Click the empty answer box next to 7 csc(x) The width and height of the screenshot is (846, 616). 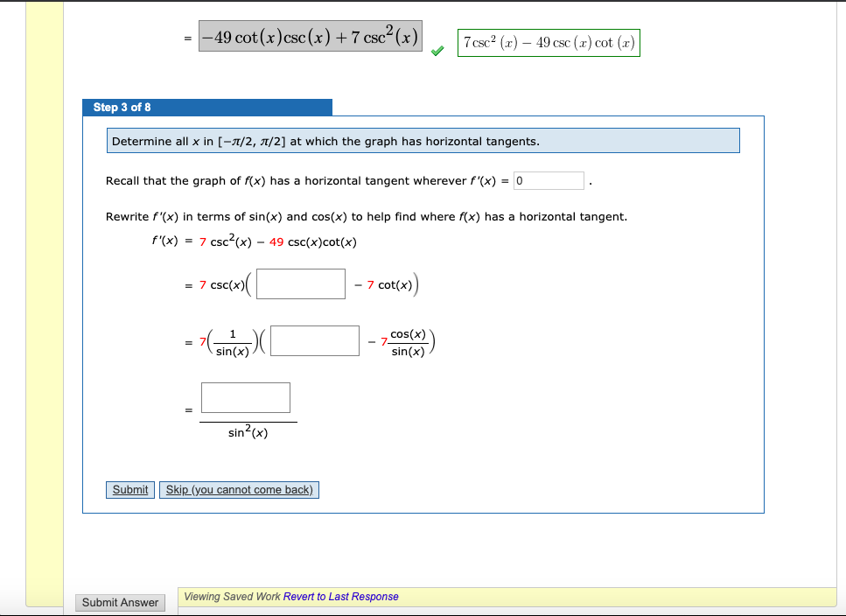(300, 283)
